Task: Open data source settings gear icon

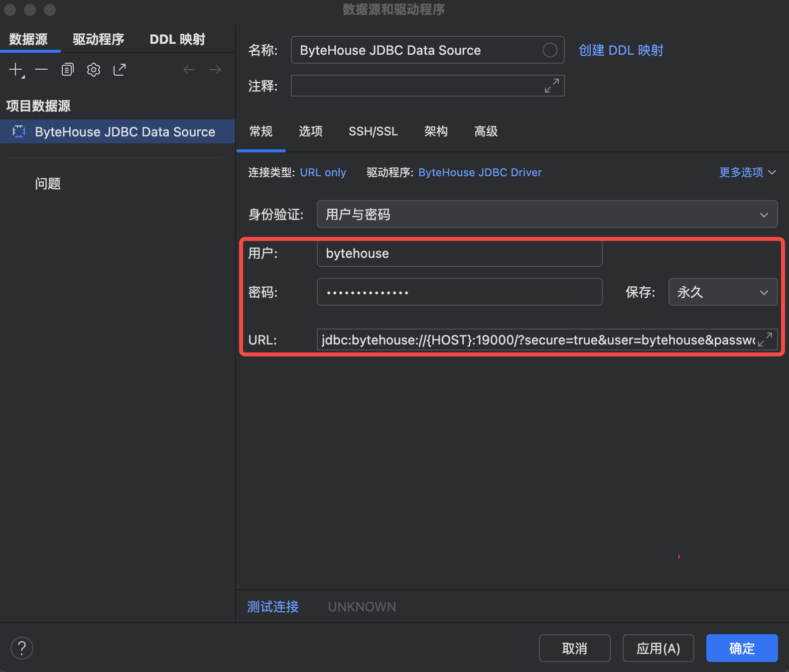Action: 94,70
